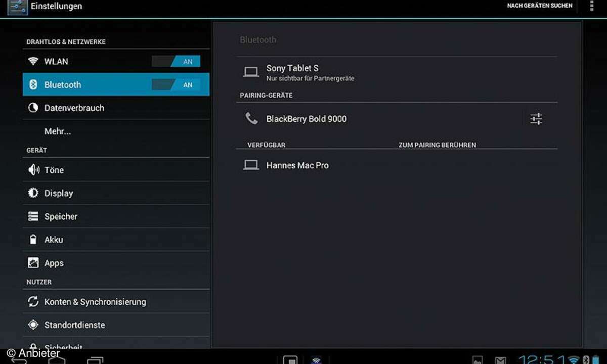607x364 pixels.
Task: Select the Bluetooth label in the sidebar
Action: (63, 85)
